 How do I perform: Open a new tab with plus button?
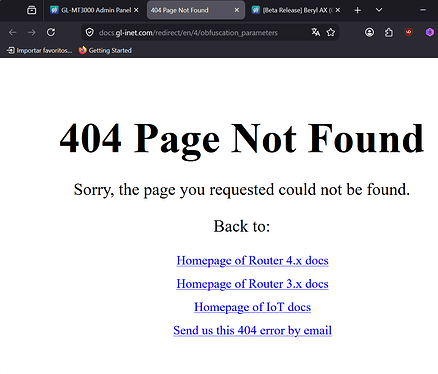tap(358, 10)
